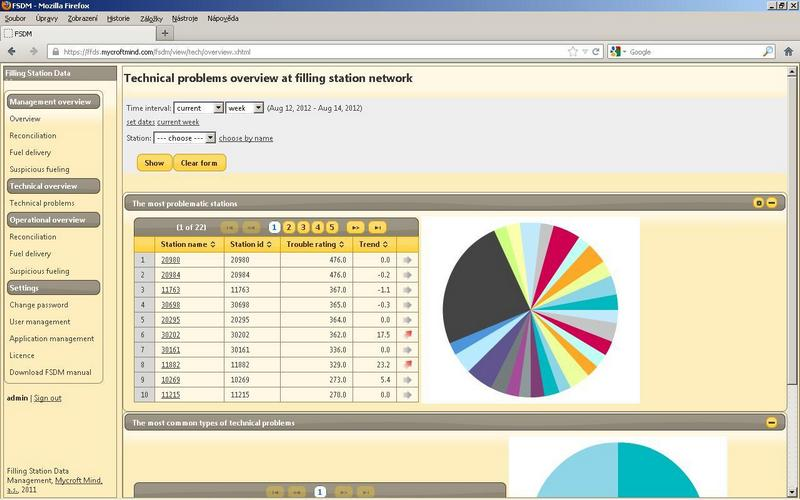Open a new tab with plus button
The image size is (800, 500).
click(x=165, y=34)
